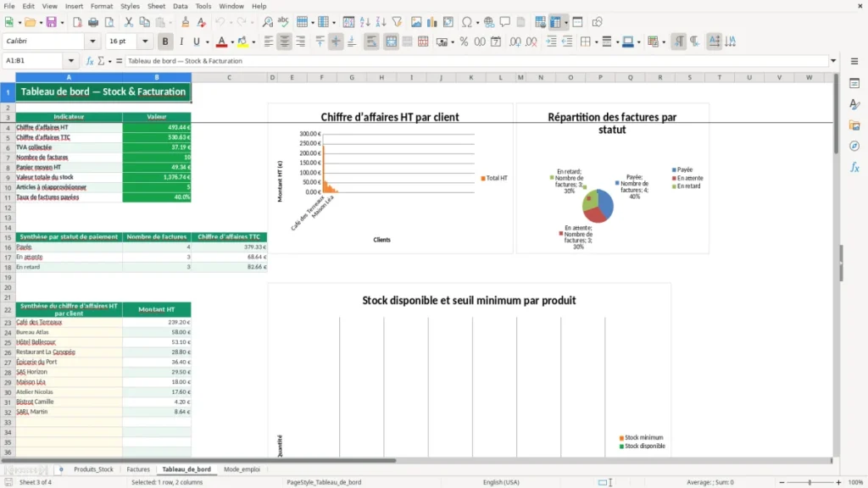Viewport: 868px width, 488px height.
Task: Open background color dropdown arrow
Action: click(x=253, y=42)
